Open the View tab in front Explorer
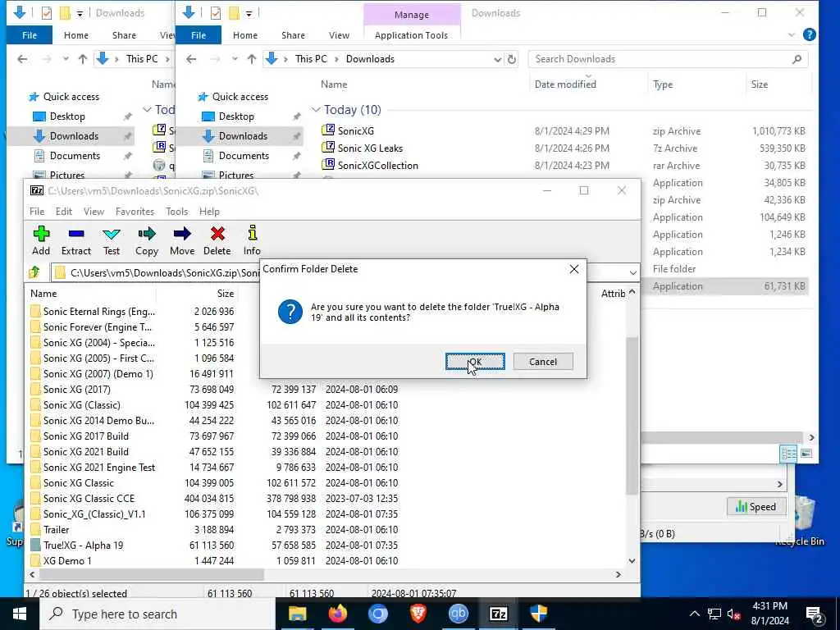The height and width of the screenshot is (630, 840). tap(339, 35)
